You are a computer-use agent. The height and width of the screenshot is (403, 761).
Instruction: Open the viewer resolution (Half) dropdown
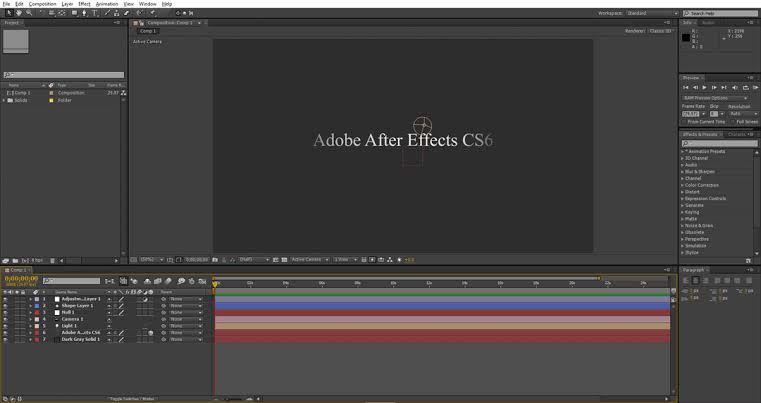[x=252, y=260]
